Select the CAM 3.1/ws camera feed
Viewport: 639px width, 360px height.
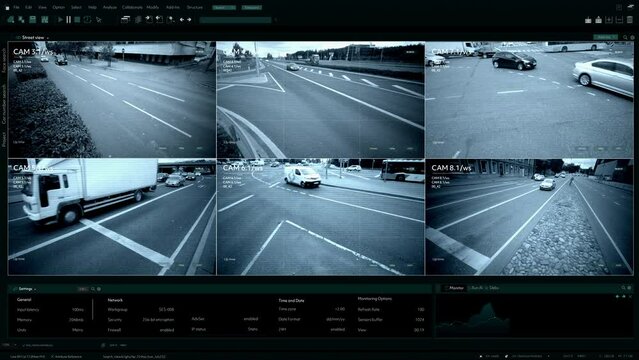(x=112, y=99)
